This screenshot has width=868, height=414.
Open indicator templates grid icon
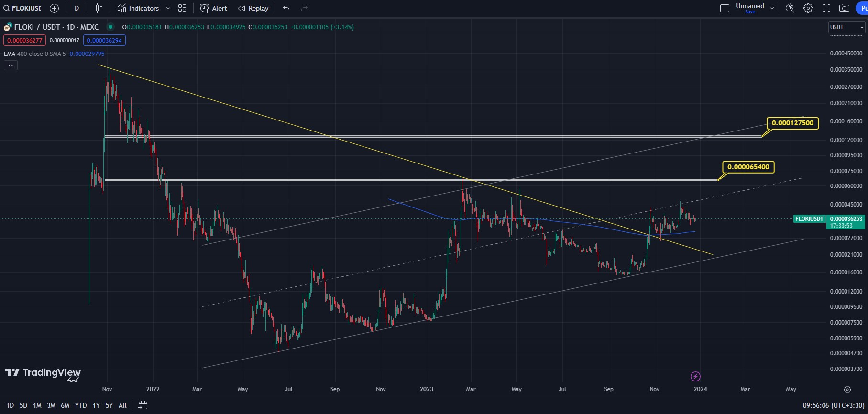(x=182, y=8)
